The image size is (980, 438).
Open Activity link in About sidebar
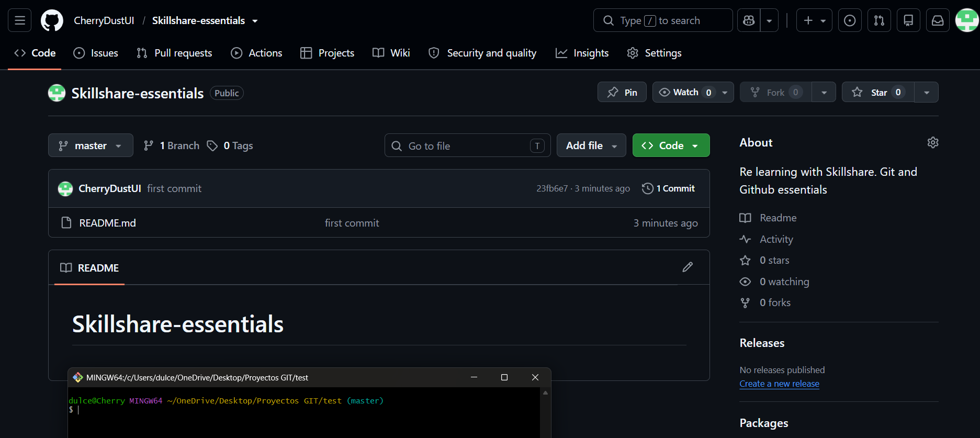pos(767,239)
